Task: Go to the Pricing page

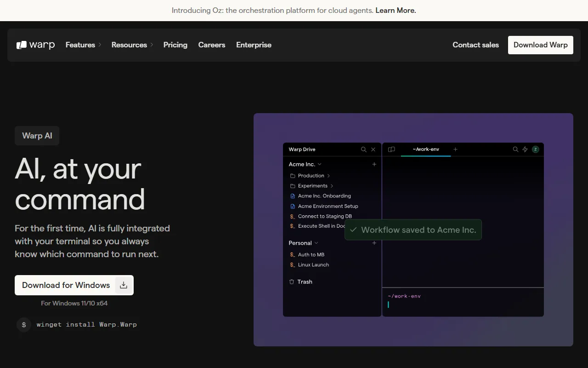Action: click(175, 45)
